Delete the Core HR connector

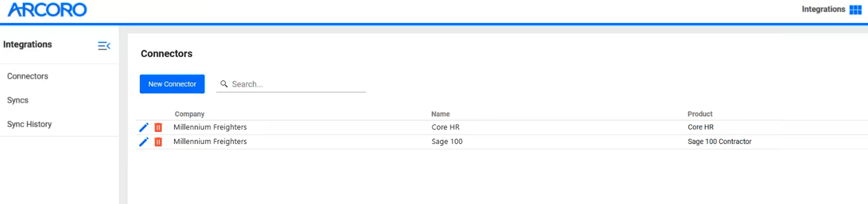click(x=158, y=127)
